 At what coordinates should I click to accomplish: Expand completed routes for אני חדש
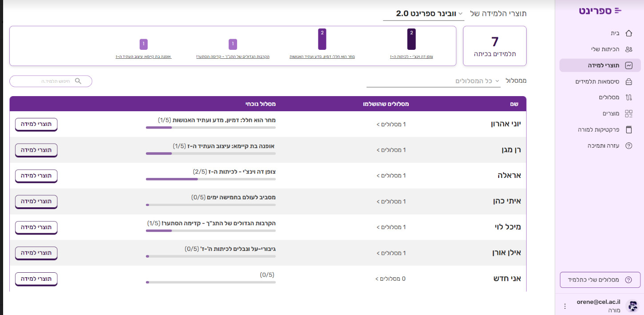click(390, 279)
